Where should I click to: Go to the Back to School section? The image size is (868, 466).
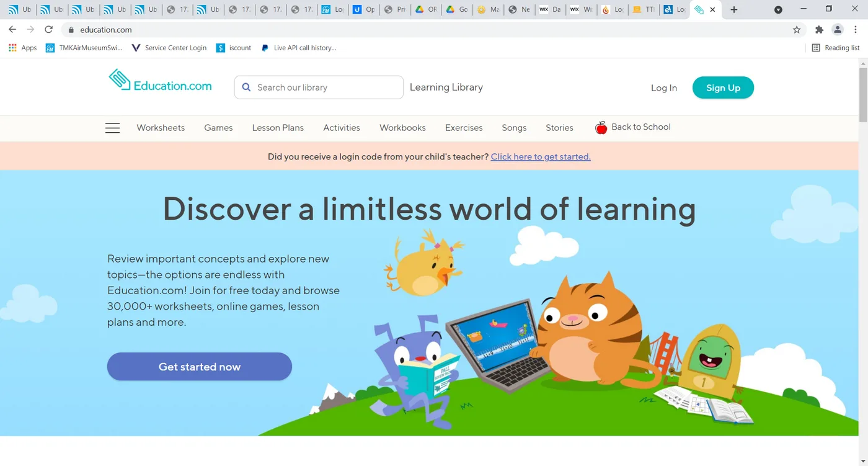[x=641, y=127]
